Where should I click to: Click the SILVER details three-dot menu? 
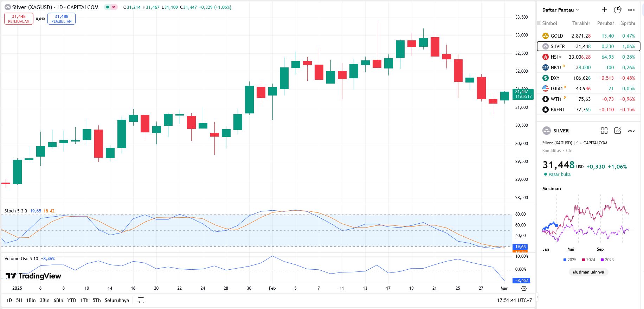coord(631,131)
